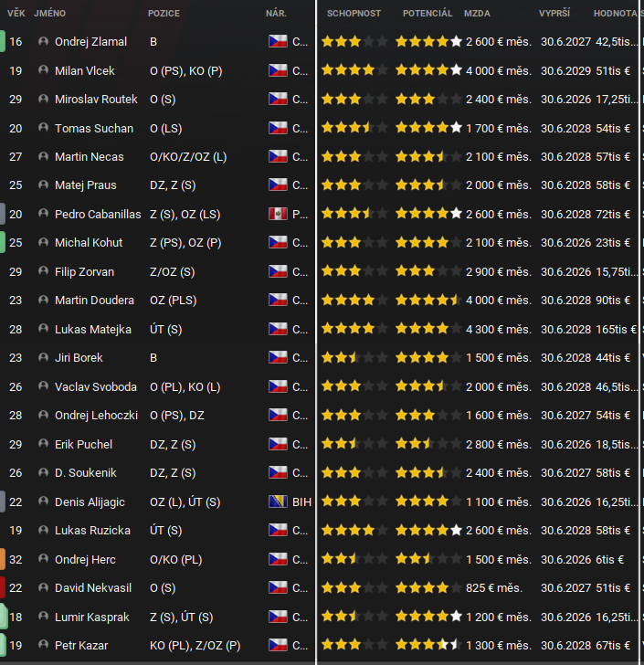Click the person icon beside Lukas Matejka

(x=43, y=329)
